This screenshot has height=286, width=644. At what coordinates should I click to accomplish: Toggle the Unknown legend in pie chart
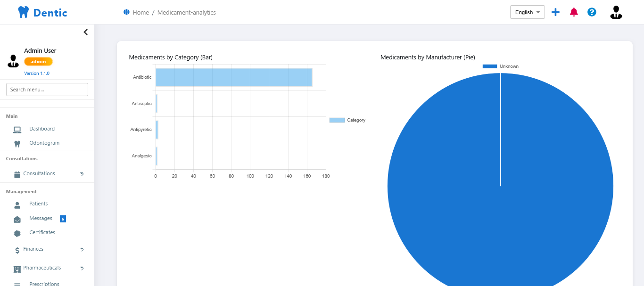tap(501, 66)
